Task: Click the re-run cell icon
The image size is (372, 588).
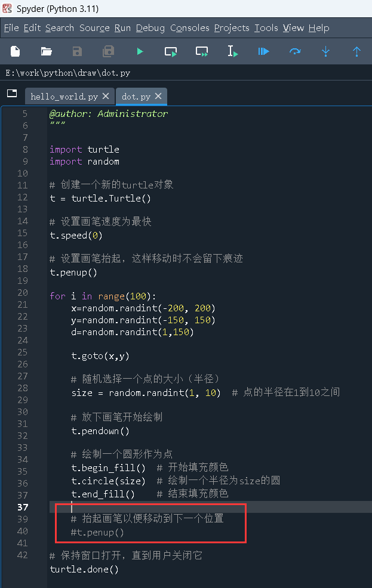Action: coord(294,51)
